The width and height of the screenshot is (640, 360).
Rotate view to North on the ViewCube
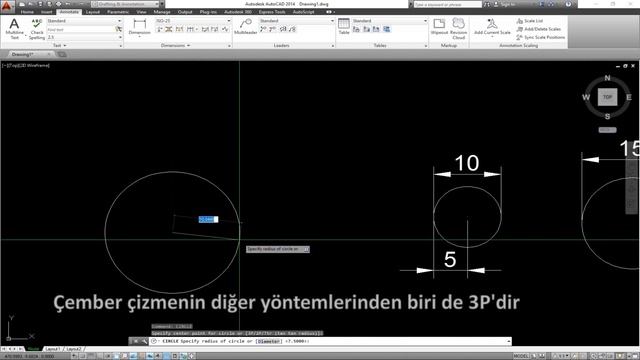click(x=607, y=78)
